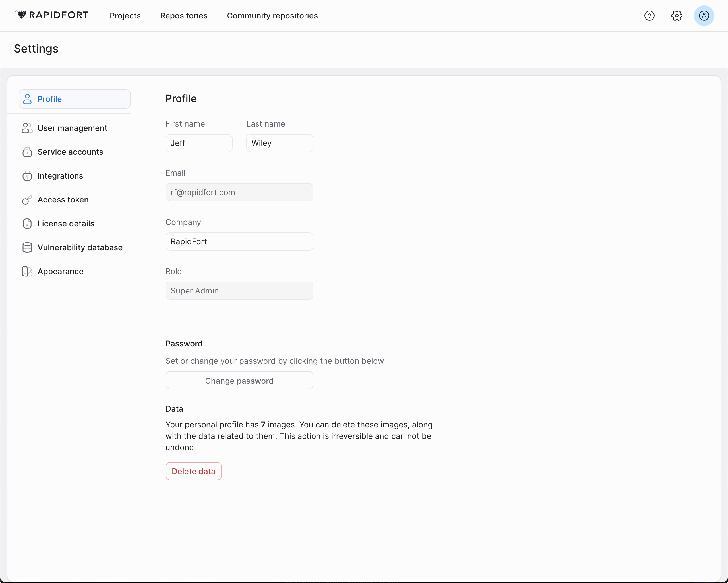Screen dimensions: 728x583
Task: Open User management settings
Action: (x=75, y=128)
